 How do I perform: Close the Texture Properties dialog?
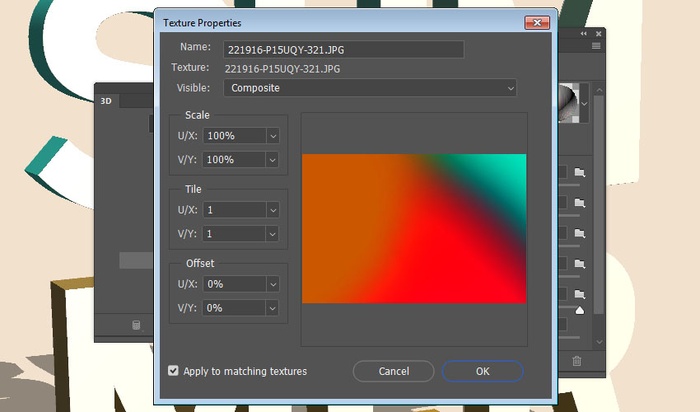pyautogui.click(x=537, y=23)
